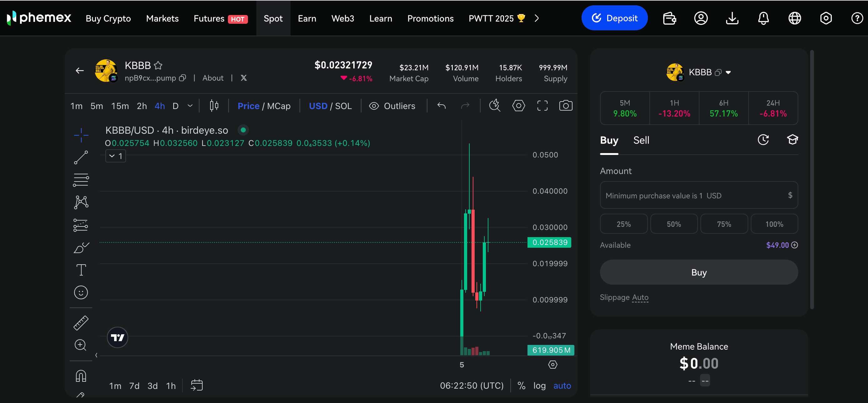Set the amount to 25%
Screen dimensions: 868x403
click(x=623, y=224)
